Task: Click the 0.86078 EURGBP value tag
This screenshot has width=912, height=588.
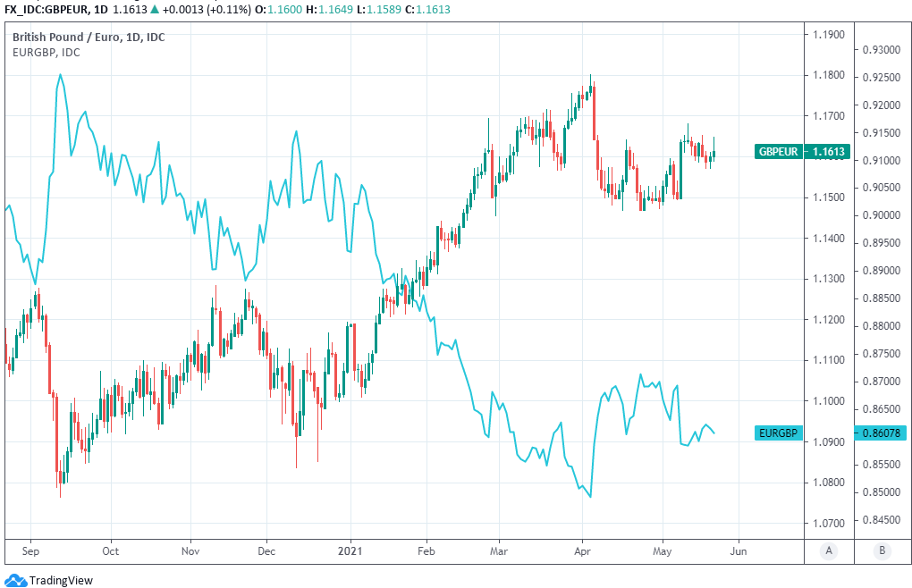Action: [880, 433]
